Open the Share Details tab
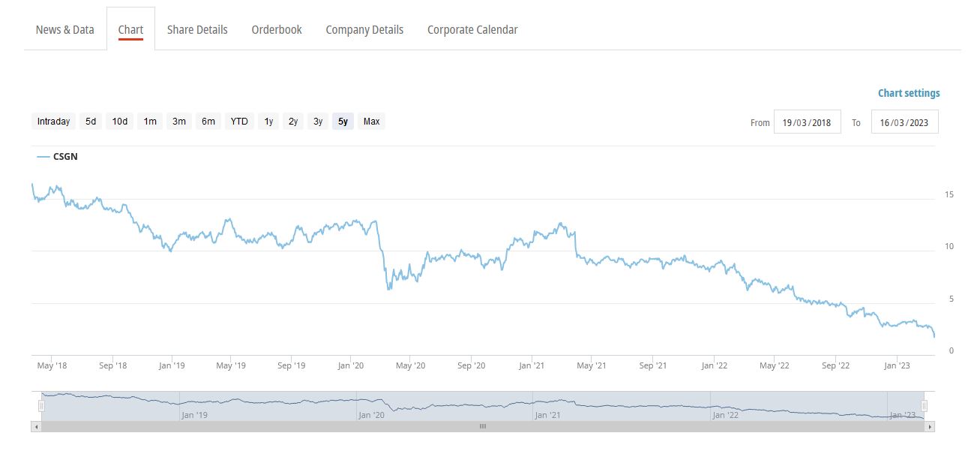The image size is (980, 454). (197, 30)
